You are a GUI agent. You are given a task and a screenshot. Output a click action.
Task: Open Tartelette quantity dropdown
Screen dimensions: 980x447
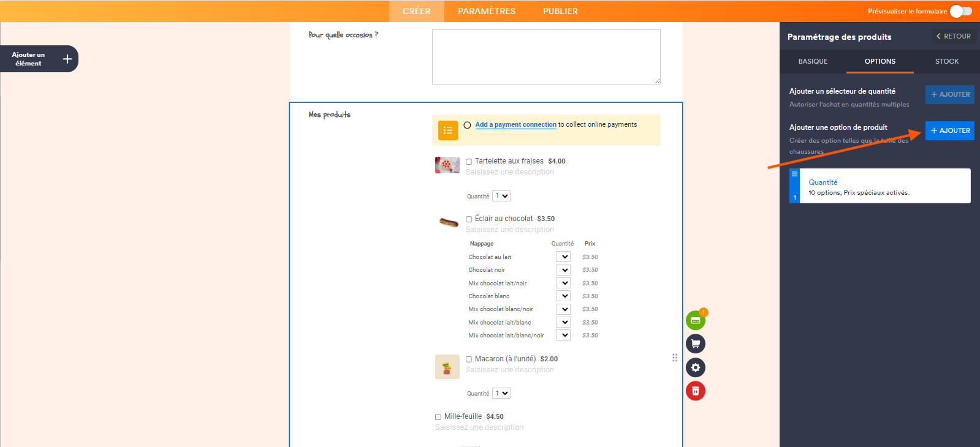501,196
